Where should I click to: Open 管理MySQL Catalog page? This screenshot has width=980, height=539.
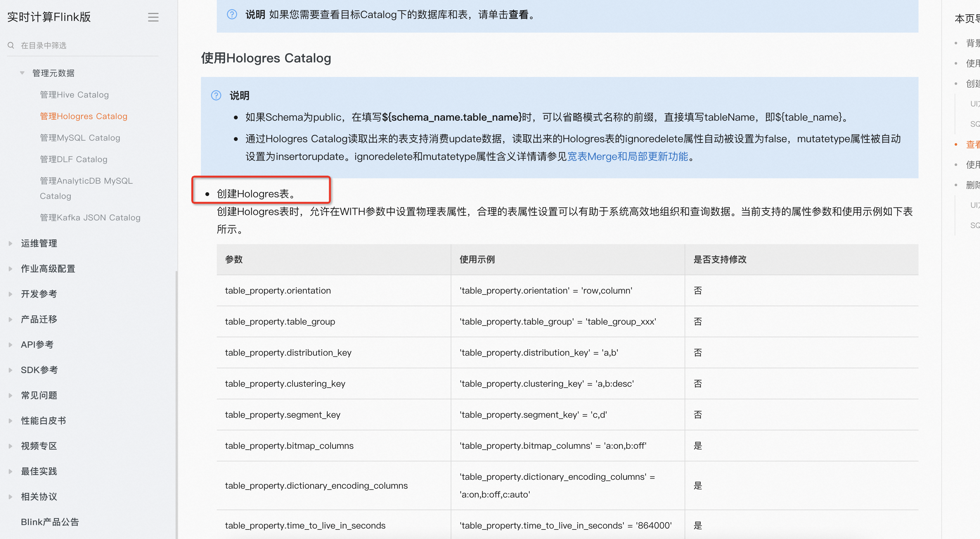[80, 138]
